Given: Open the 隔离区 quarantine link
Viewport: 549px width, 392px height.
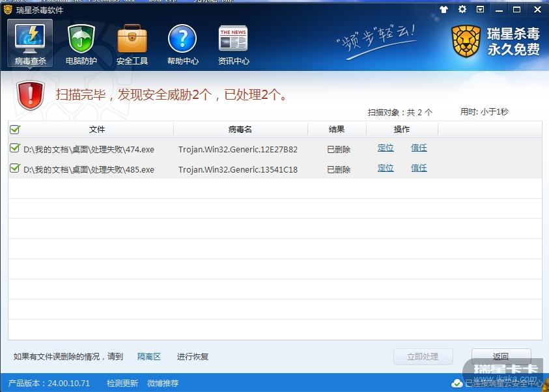Looking at the screenshot, I should (x=149, y=357).
